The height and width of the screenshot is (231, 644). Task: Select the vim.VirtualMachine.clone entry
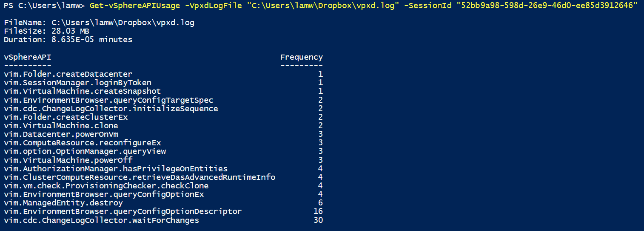61,126
